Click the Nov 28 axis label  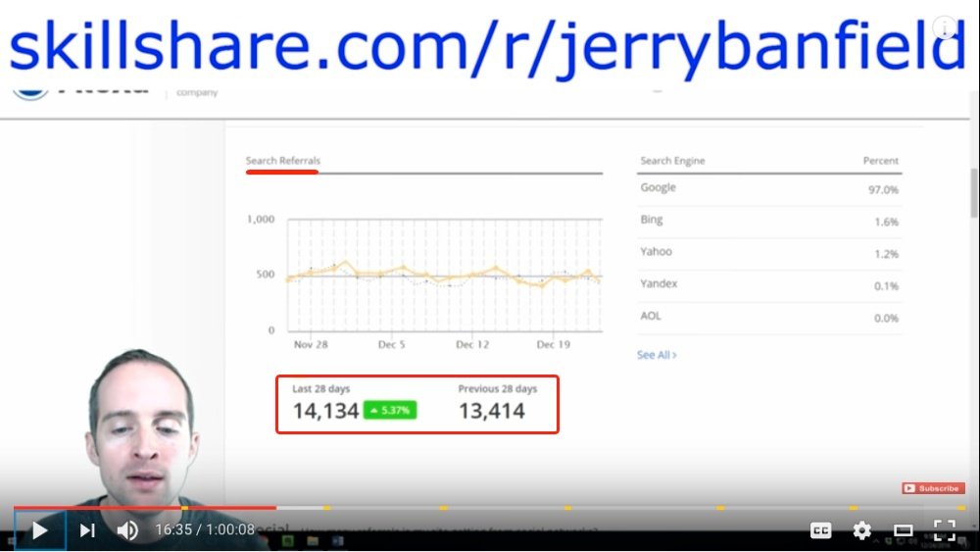coord(311,344)
